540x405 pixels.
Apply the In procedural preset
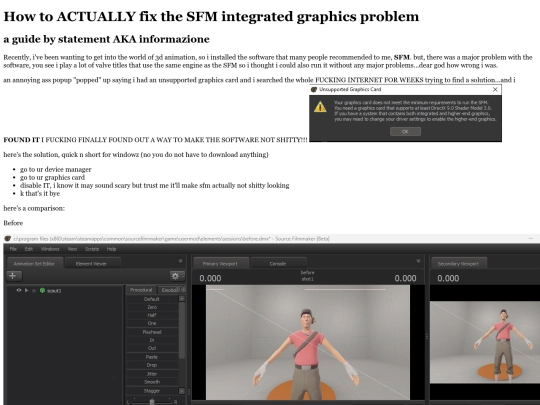coord(152,340)
